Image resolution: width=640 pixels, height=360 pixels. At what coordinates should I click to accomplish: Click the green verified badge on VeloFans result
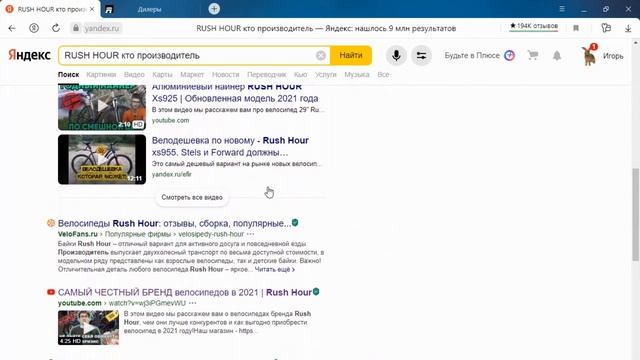tap(295, 222)
